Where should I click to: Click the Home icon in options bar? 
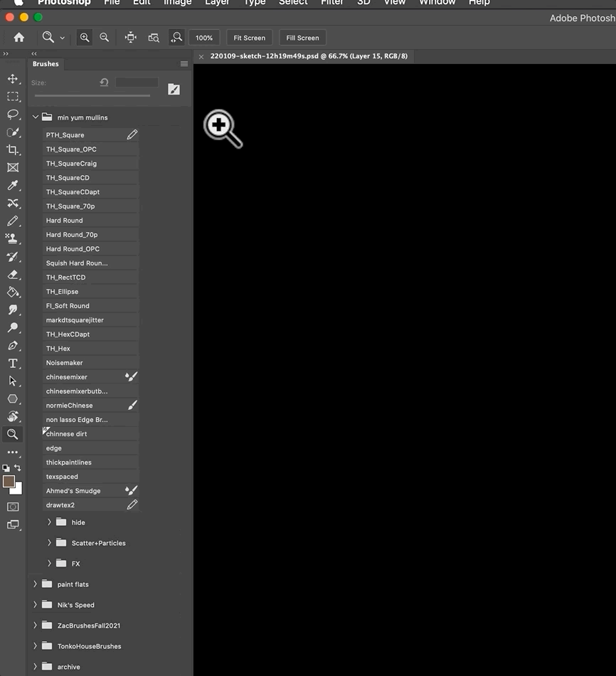coord(18,38)
